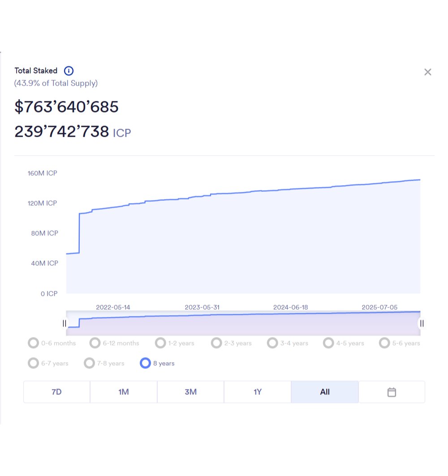Click the 8 years radio option

pos(145,363)
